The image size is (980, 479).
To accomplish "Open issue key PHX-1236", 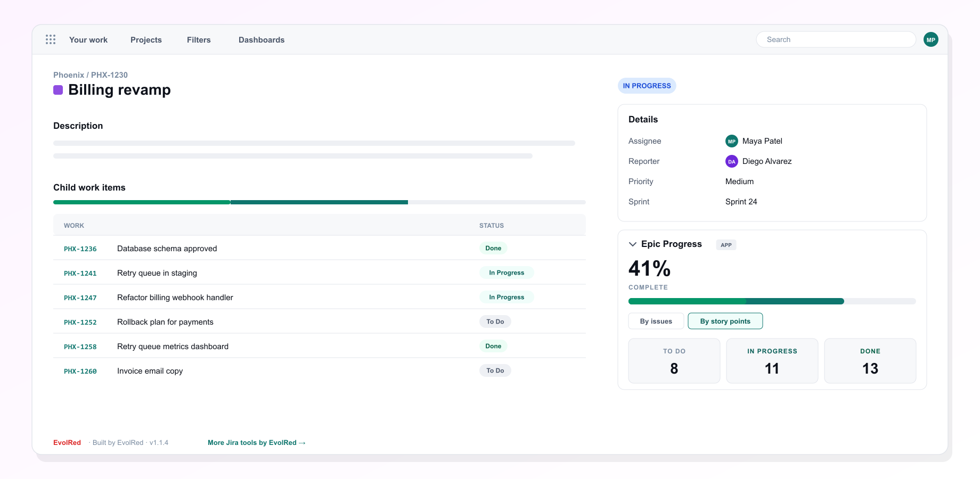I will pos(80,249).
